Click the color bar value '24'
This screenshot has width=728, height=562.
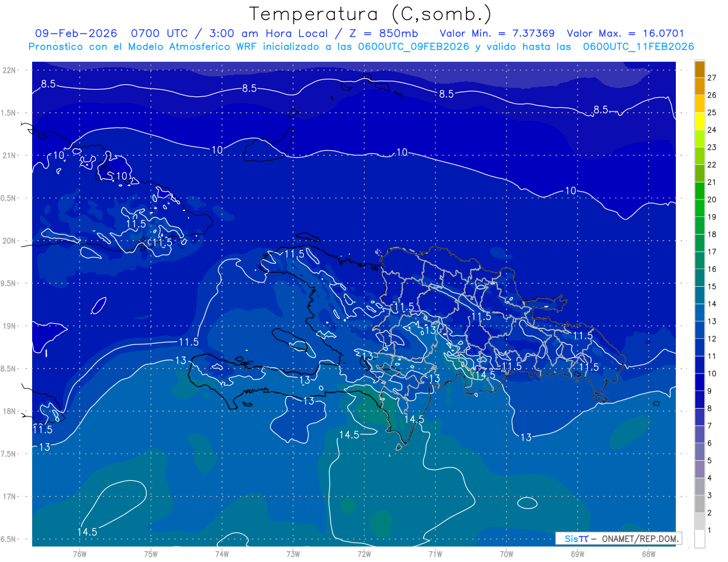click(x=713, y=130)
